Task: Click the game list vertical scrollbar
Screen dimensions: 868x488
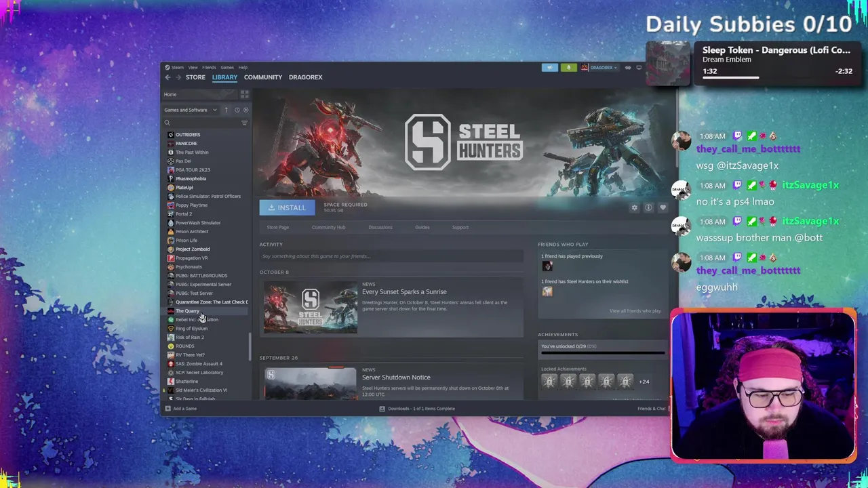Action: coord(250,347)
